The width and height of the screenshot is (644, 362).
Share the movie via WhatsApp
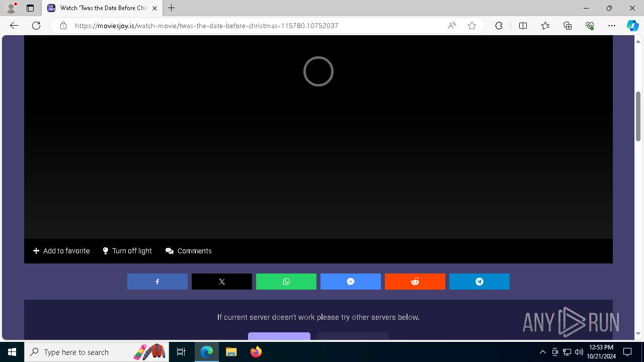(286, 282)
